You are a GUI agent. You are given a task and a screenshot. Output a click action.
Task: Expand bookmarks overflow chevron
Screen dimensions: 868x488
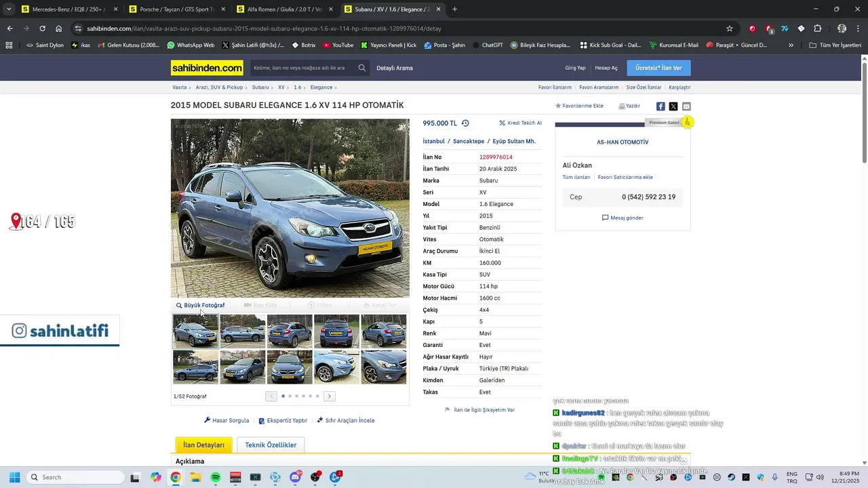[x=791, y=45]
